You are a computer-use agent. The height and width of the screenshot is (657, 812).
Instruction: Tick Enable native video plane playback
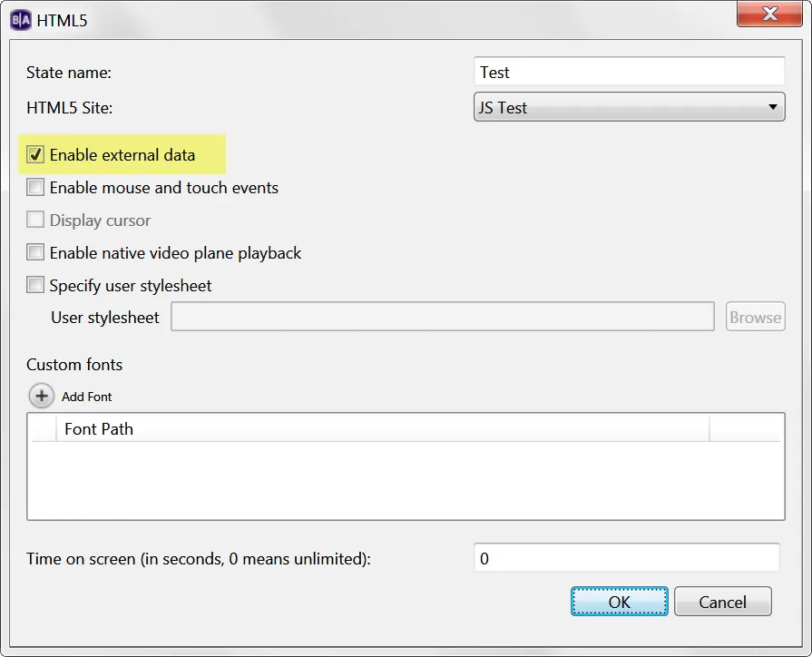35,252
